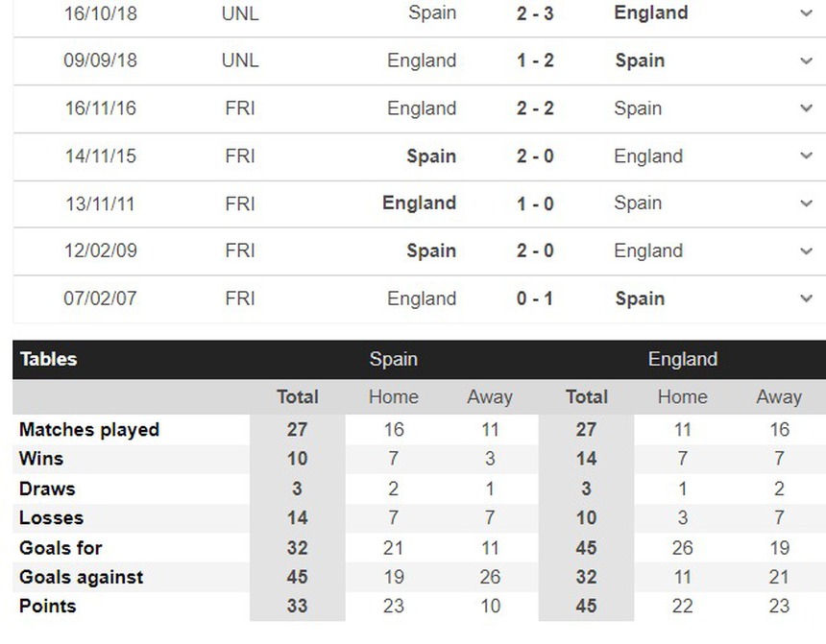
Task: Click the Spain column header in Tables
Action: (x=394, y=359)
